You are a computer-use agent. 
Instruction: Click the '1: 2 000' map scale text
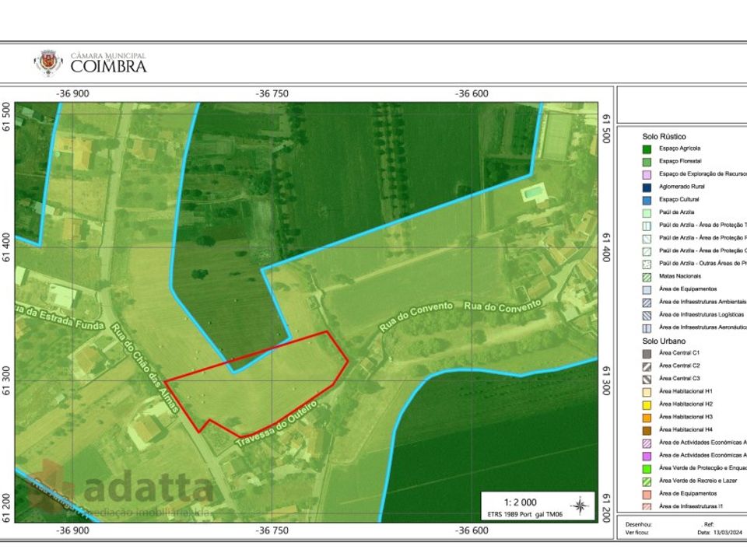521,502
